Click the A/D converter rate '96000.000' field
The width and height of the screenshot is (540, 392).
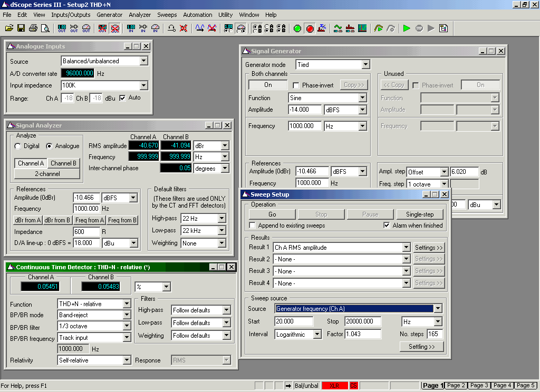tap(78, 73)
